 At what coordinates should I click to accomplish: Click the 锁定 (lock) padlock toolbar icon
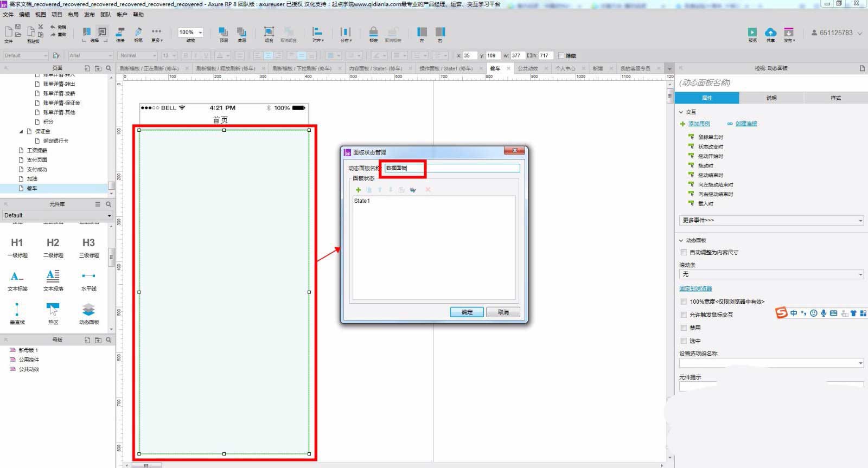point(373,32)
